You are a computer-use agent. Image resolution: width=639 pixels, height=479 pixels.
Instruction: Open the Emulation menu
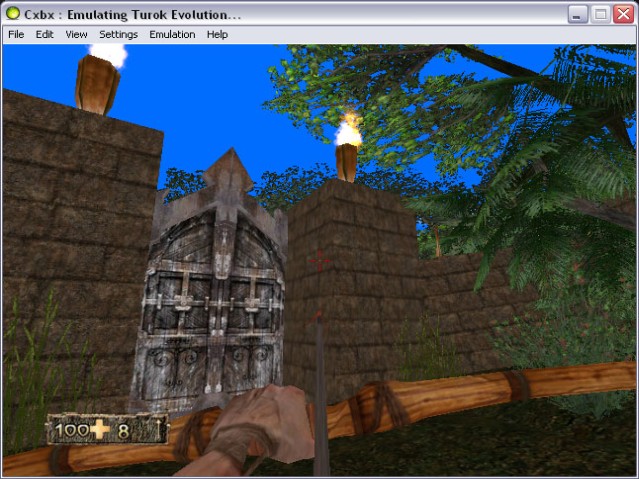click(172, 34)
